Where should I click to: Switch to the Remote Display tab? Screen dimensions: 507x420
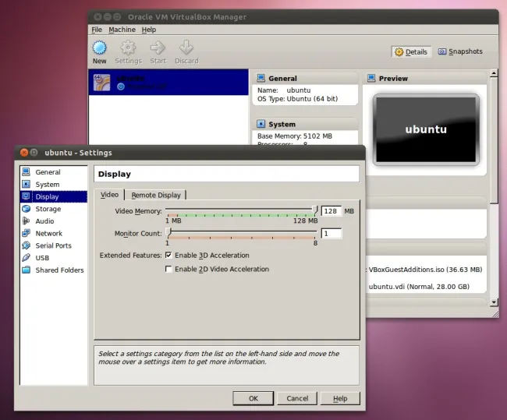tap(156, 195)
